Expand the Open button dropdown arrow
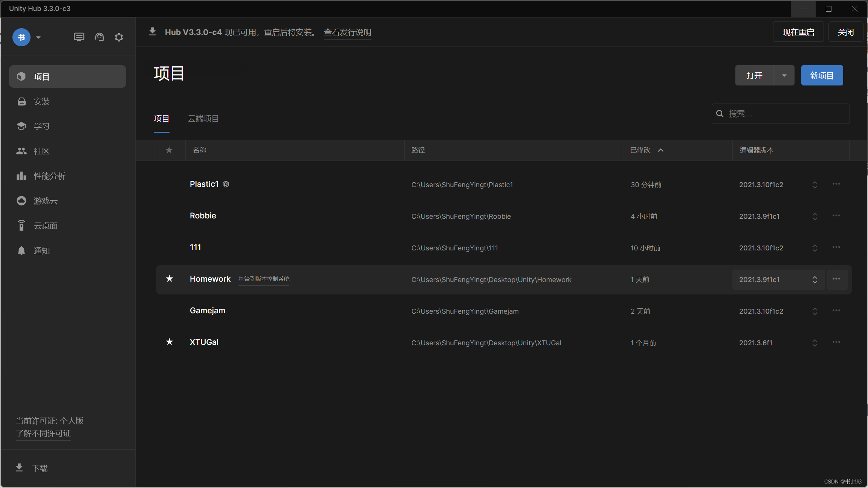 click(x=784, y=75)
